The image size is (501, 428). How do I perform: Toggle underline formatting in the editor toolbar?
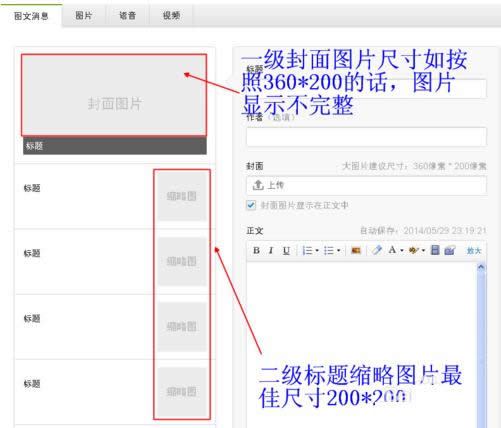tap(286, 250)
